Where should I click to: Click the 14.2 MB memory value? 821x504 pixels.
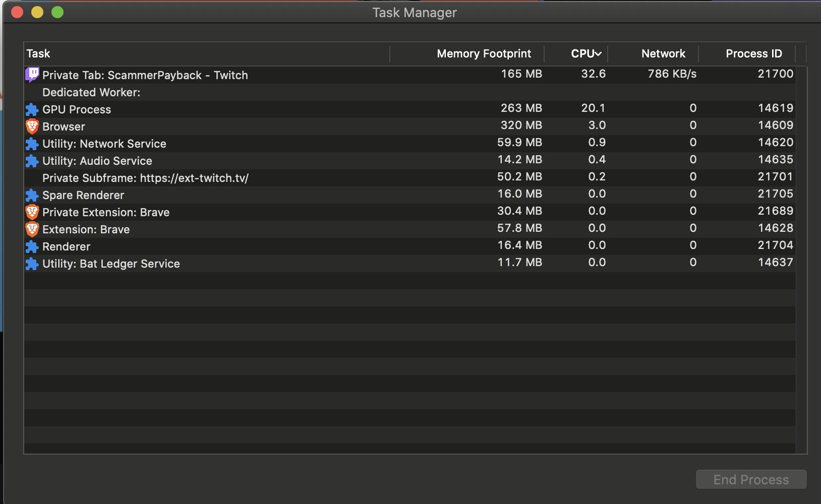[519, 159]
